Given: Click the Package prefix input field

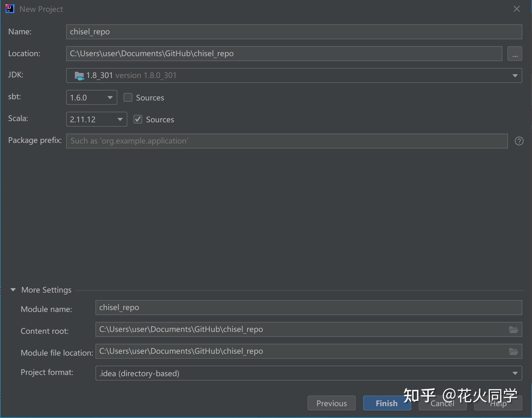Looking at the screenshot, I should 287,141.
